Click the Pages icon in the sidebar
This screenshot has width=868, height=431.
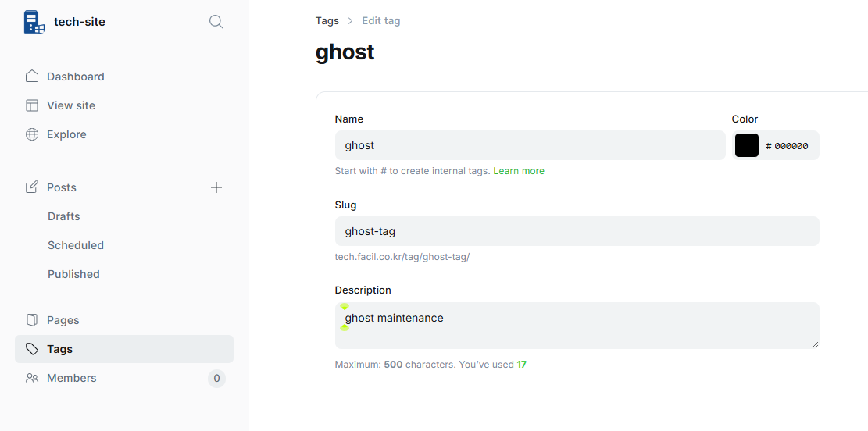click(32, 320)
